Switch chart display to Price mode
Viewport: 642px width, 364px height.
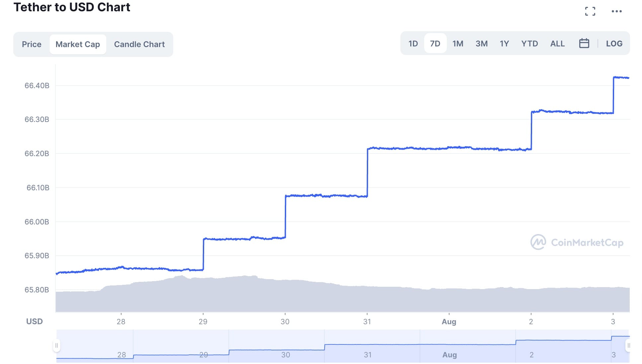[x=32, y=44]
